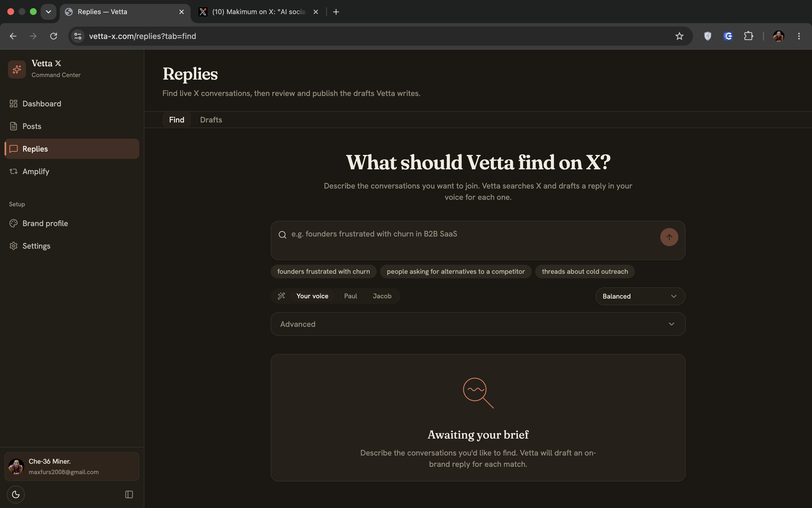
Task: Open the Posts section
Action: point(72,126)
